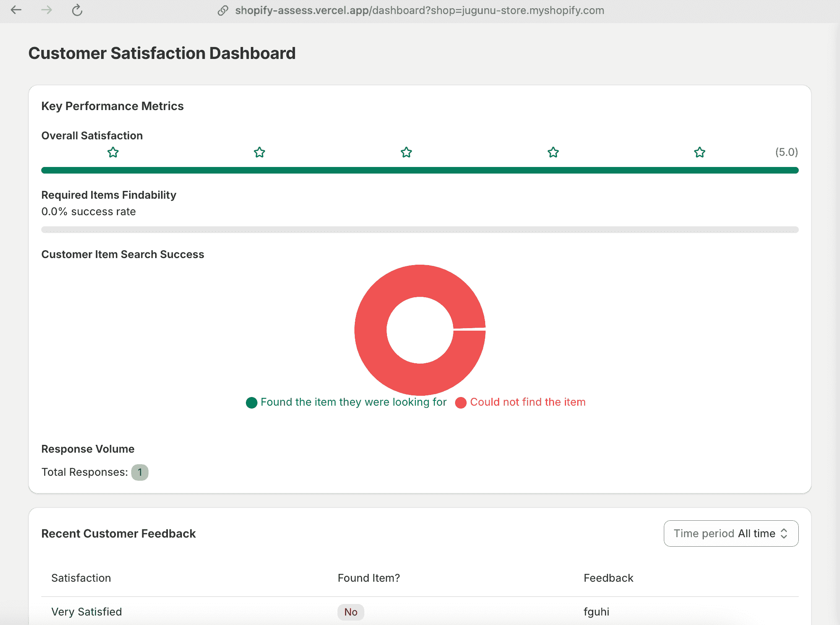Click the fifth satisfaction star
840x625 pixels.
tap(700, 153)
